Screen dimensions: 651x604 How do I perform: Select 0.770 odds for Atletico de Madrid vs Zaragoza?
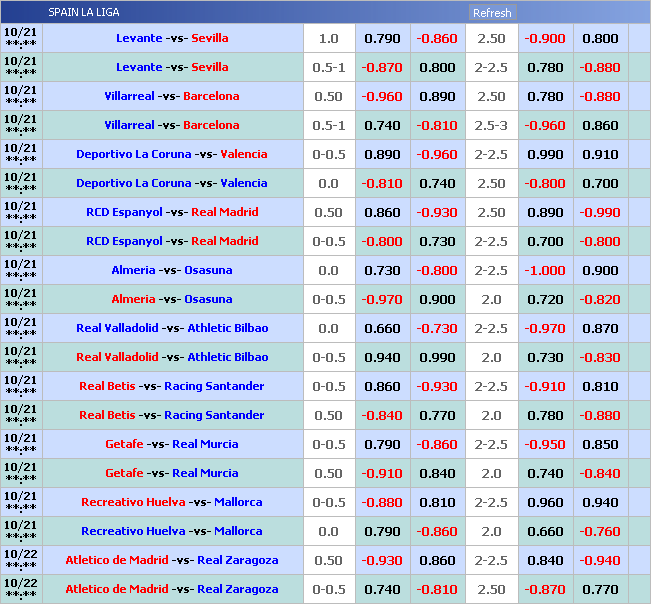point(600,590)
